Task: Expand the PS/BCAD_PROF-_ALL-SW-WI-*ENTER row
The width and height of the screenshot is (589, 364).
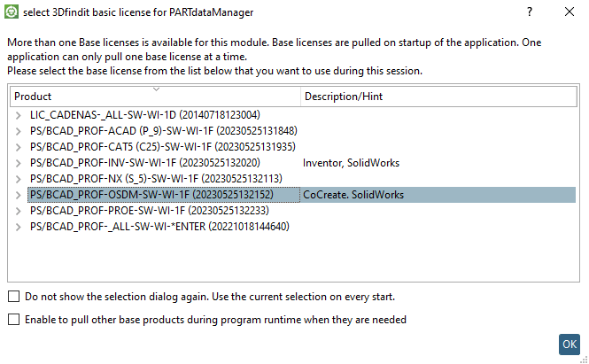Action: (18, 227)
